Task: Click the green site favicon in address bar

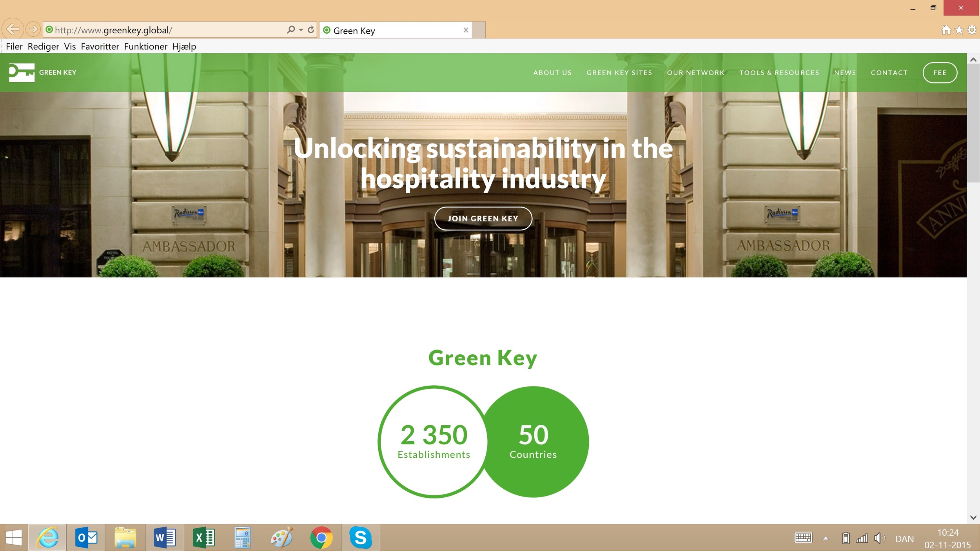Action: point(49,30)
